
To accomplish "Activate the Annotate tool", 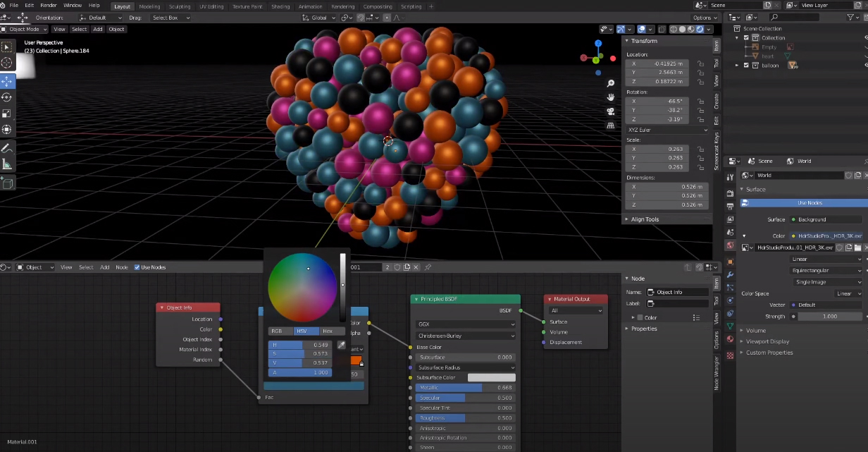I will point(7,149).
